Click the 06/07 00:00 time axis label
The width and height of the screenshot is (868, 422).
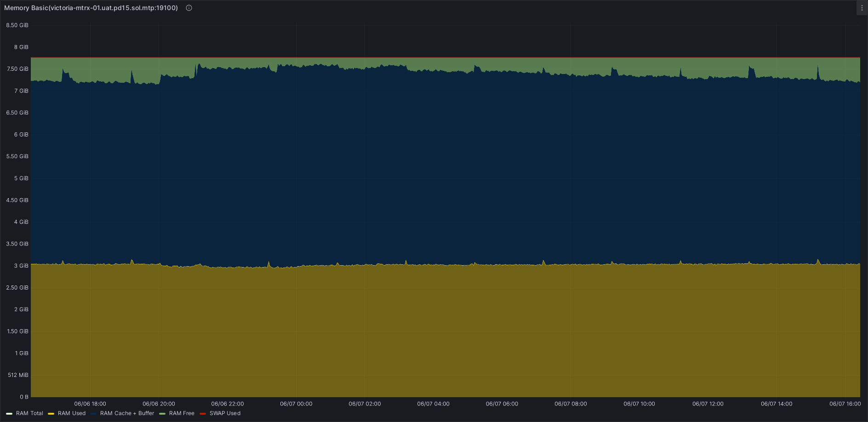coord(296,404)
